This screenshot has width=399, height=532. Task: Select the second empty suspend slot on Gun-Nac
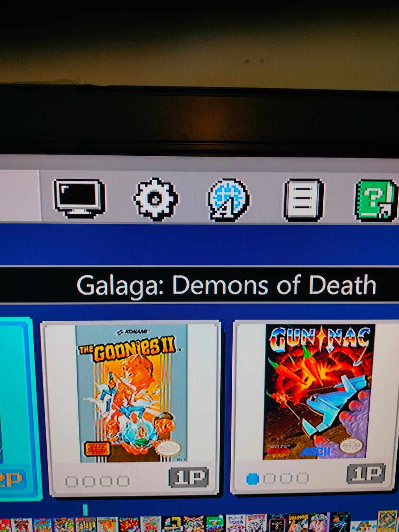point(269,478)
